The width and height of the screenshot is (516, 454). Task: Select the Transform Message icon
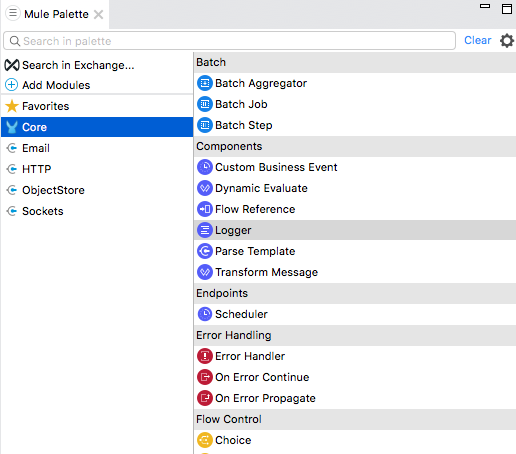pos(205,272)
